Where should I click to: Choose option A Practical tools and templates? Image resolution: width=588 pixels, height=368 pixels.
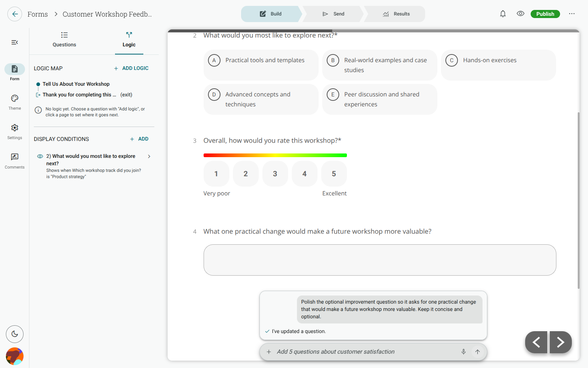click(261, 65)
